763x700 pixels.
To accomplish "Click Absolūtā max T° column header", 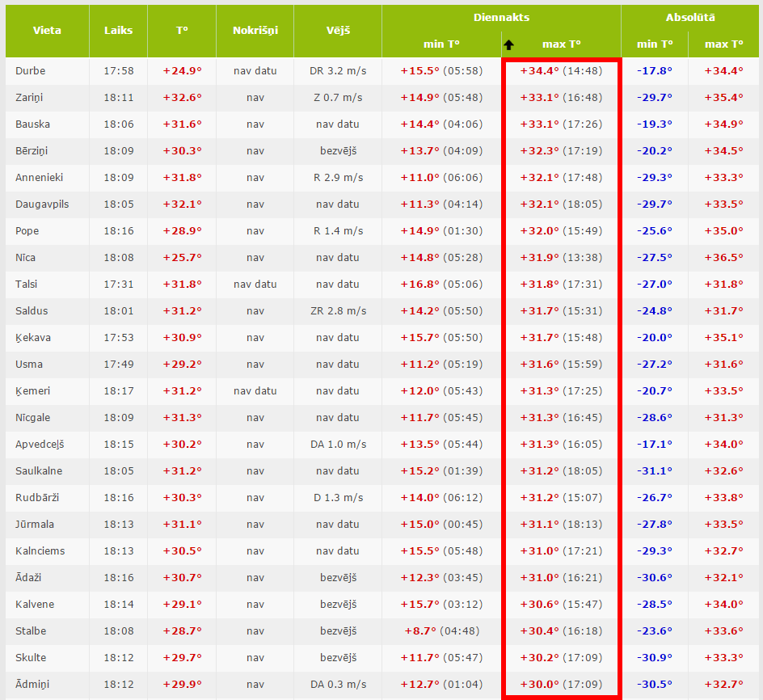I will 723,44.
